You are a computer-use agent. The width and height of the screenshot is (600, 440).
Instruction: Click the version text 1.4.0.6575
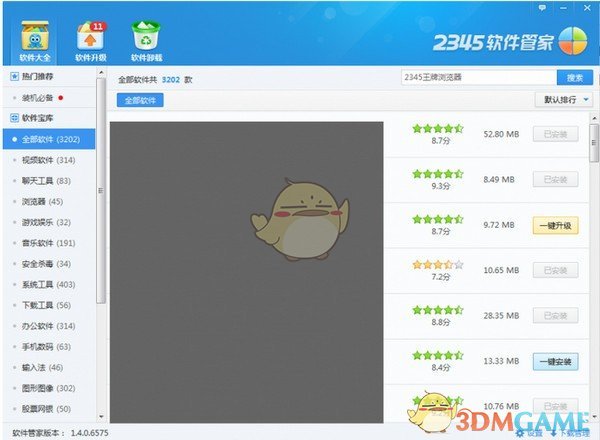pyautogui.click(x=90, y=433)
